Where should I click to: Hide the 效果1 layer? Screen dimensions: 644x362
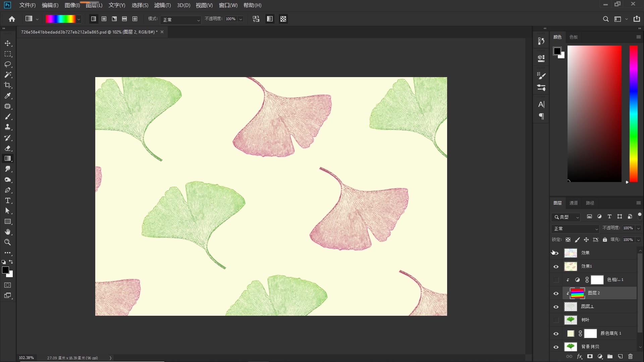[556, 266]
